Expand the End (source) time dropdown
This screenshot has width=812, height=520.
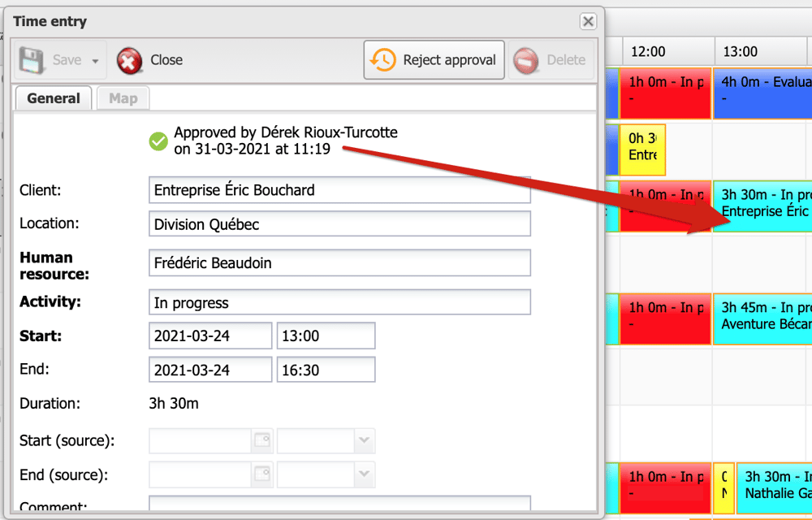click(364, 474)
